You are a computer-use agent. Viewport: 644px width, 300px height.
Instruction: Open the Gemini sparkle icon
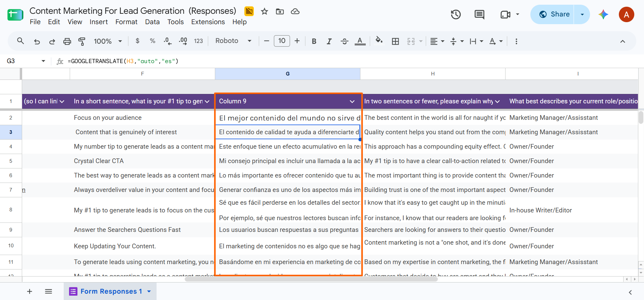603,14
